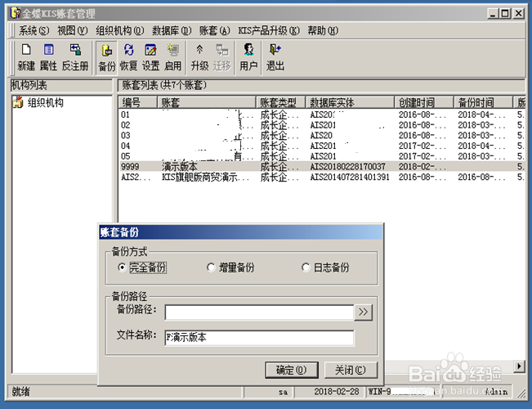Select the 备份 (Backup) toolbar icon
Viewport: 532px width, 409px height.
[107, 57]
